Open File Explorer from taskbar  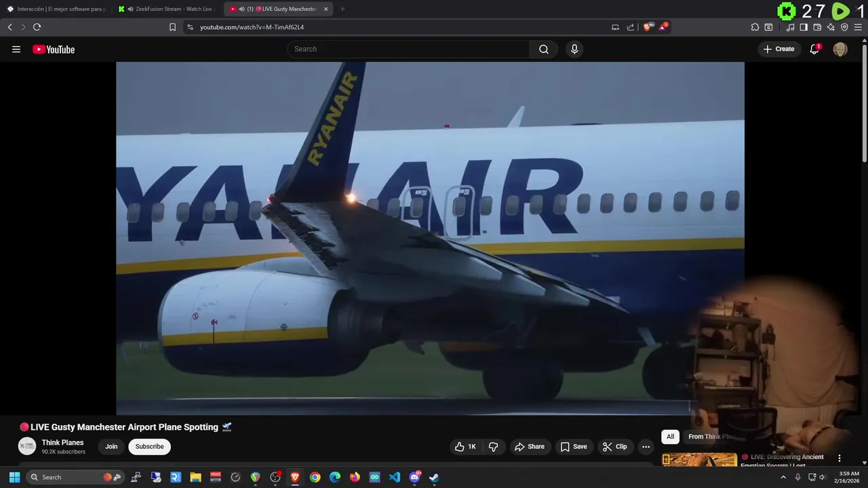pyautogui.click(x=195, y=477)
